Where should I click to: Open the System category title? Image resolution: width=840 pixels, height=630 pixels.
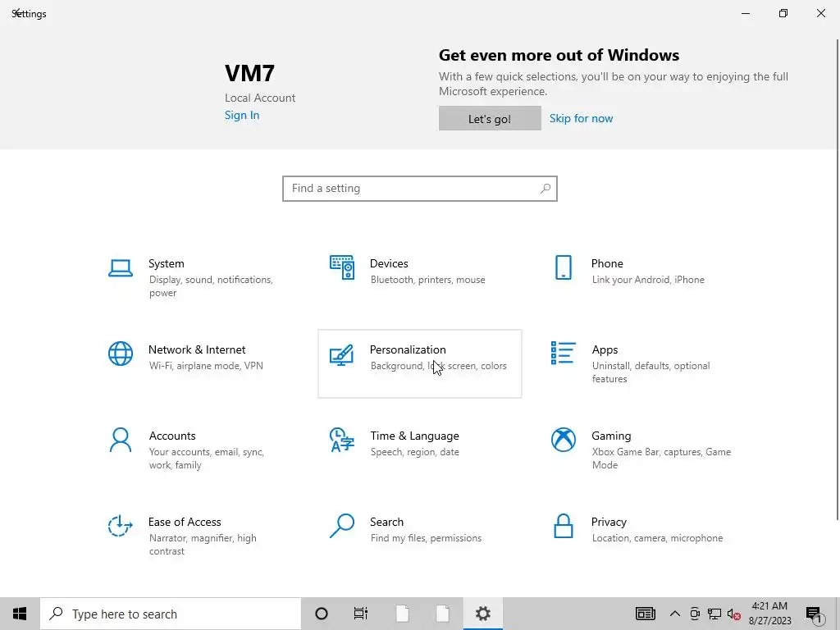pos(166,263)
